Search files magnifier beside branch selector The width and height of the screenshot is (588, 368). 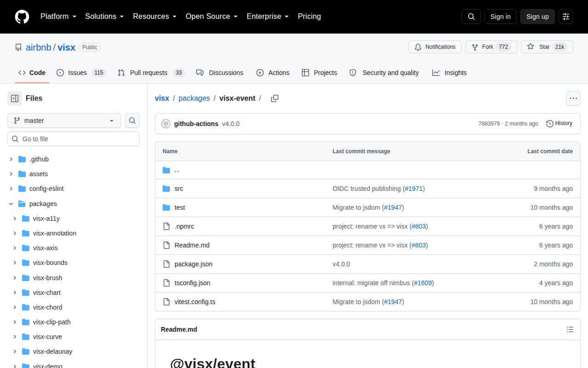(132, 121)
